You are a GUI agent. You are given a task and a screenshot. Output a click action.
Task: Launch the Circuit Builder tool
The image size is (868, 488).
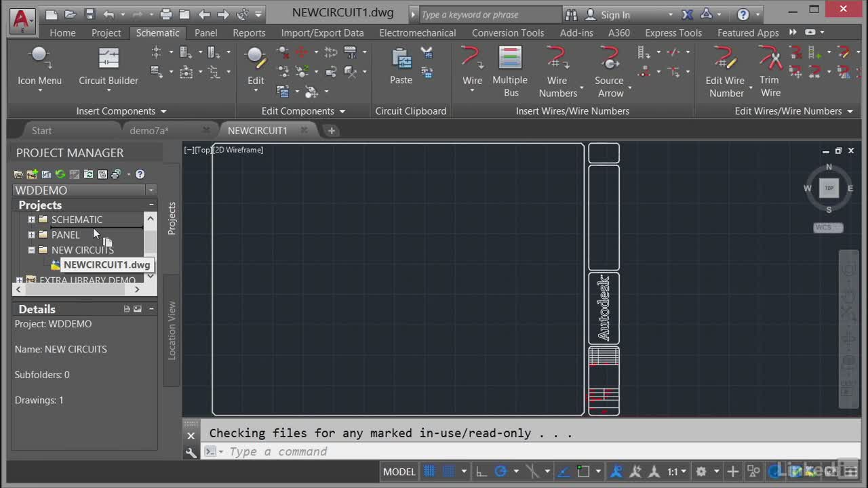click(108, 66)
